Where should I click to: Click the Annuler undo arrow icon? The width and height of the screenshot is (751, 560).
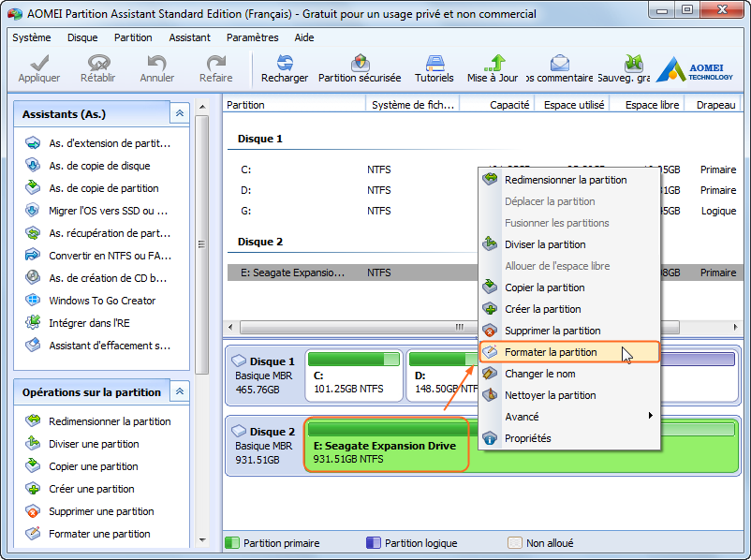[x=156, y=63]
